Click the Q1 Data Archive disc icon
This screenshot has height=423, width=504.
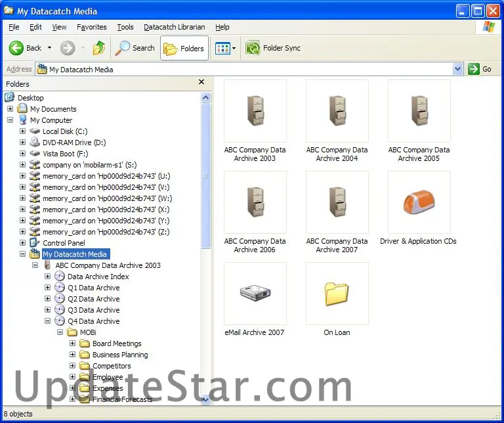click(60, 288)
